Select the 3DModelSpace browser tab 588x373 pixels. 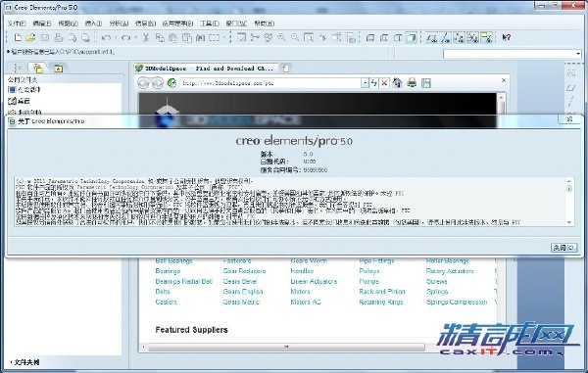(x=206, y=69)
